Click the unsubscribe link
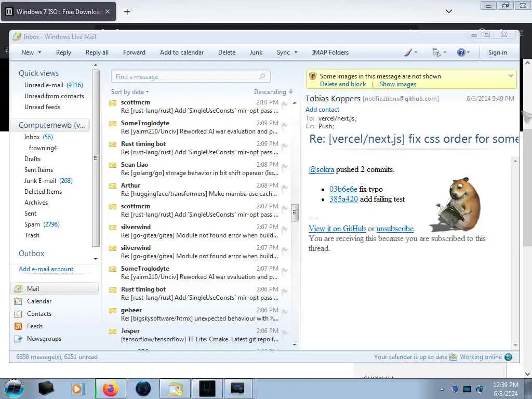 395,229
